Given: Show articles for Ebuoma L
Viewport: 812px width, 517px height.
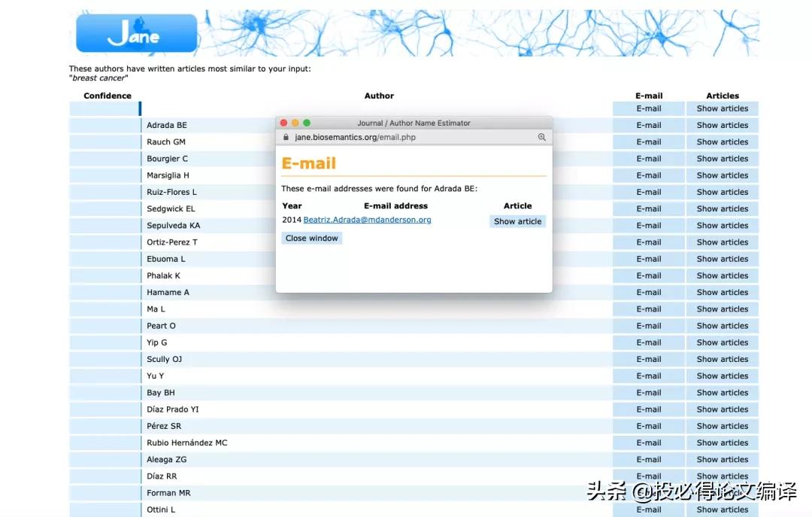Looking at the screenshot, I should click(723, 259).
